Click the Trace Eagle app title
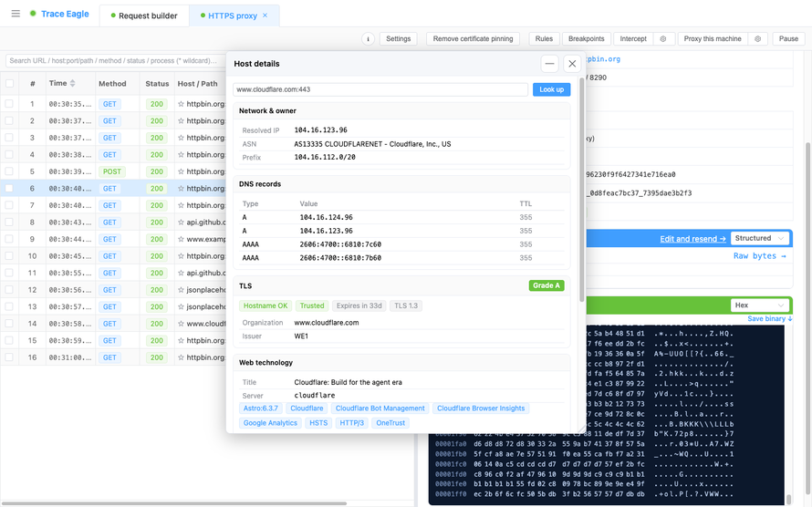 click(65, 14)
